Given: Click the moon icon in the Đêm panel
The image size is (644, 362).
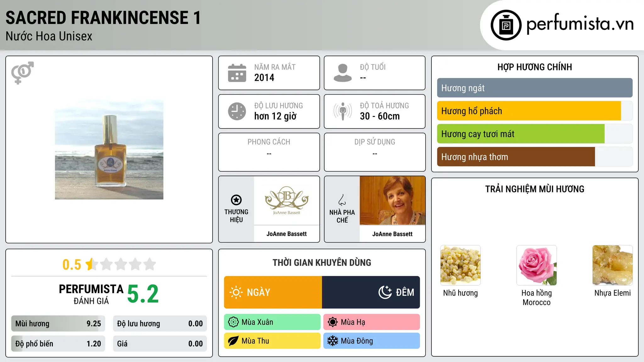Looking at the screenshot, I should [x=385, y=292].
